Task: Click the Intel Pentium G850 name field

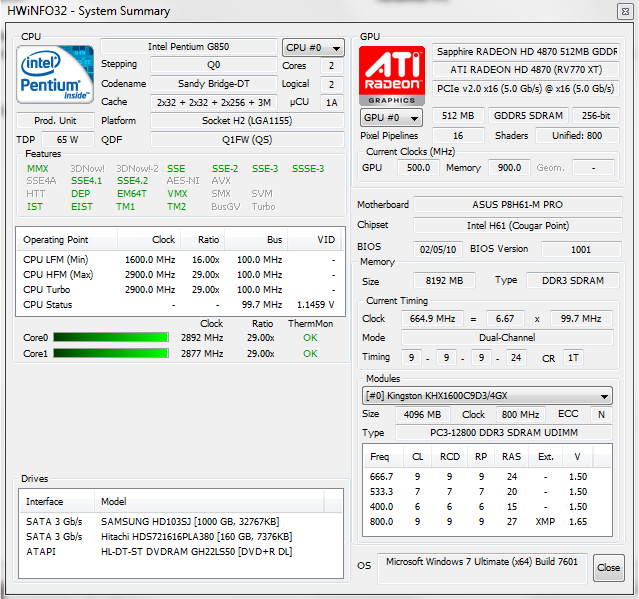Action: tap(189, 46)
